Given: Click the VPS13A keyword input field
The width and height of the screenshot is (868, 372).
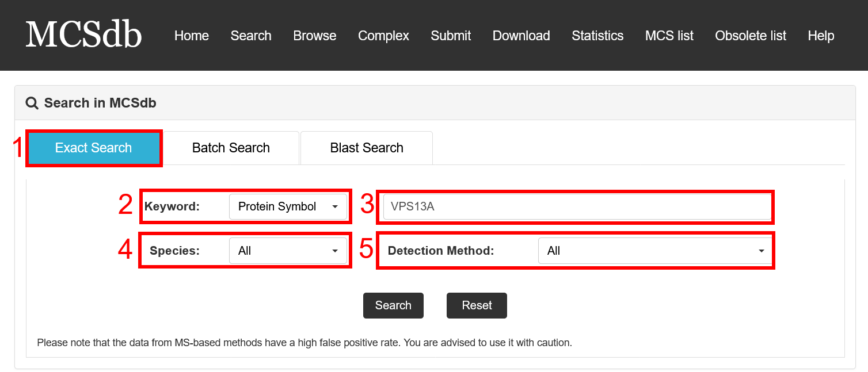Looking at the screenshot, I should click(x=577, y=206).
